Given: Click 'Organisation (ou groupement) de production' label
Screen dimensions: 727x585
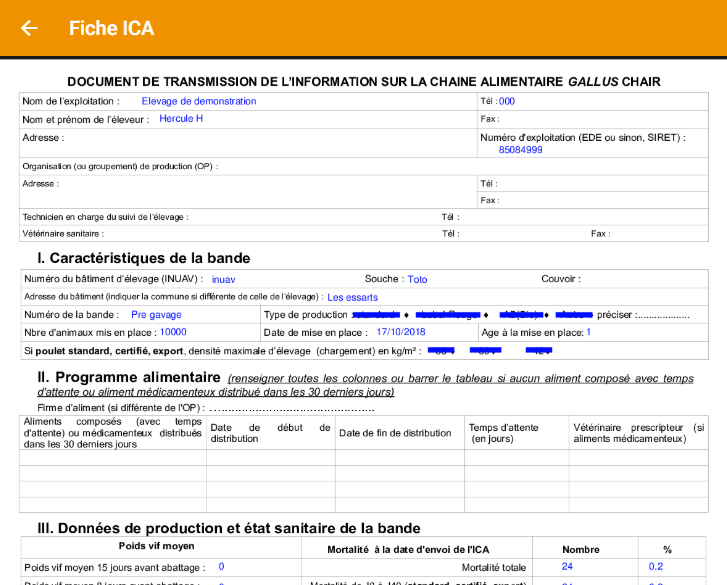Looking at the screenshot, I should 120,166.
